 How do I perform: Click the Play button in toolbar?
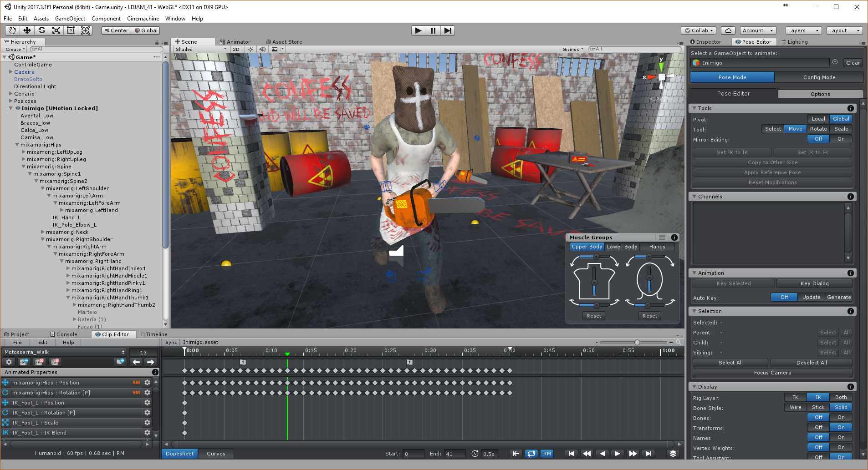point(419,30)
